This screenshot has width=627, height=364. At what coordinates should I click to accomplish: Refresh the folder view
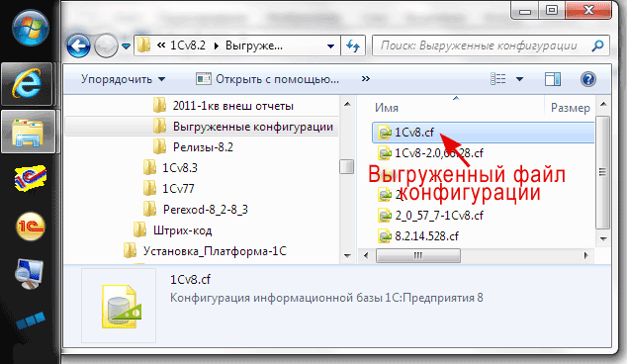(353, 46)
